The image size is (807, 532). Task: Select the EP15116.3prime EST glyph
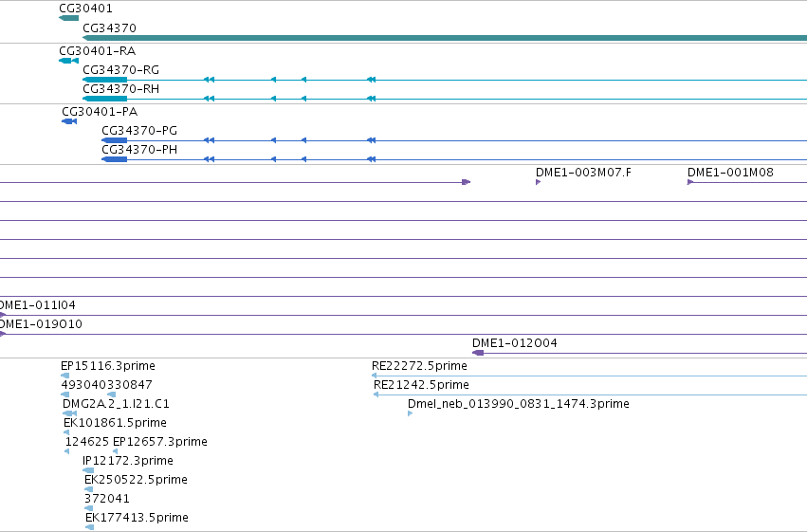[x=64, y=376]
